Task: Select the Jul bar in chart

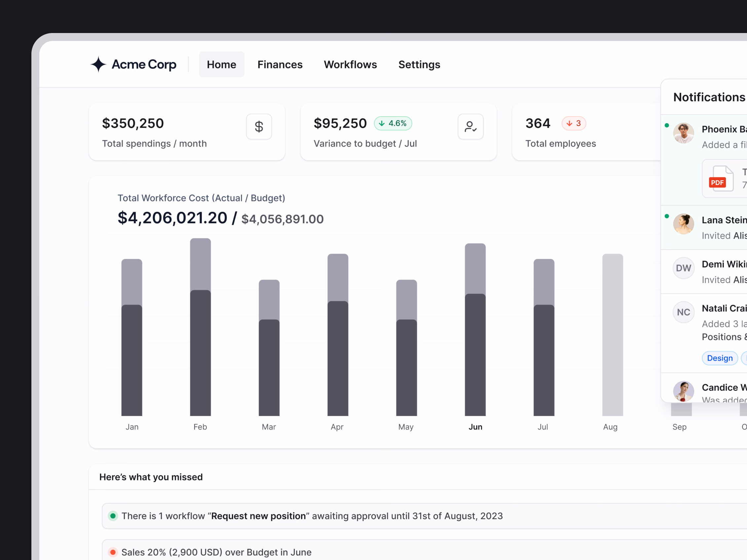Action: point(544,337)
